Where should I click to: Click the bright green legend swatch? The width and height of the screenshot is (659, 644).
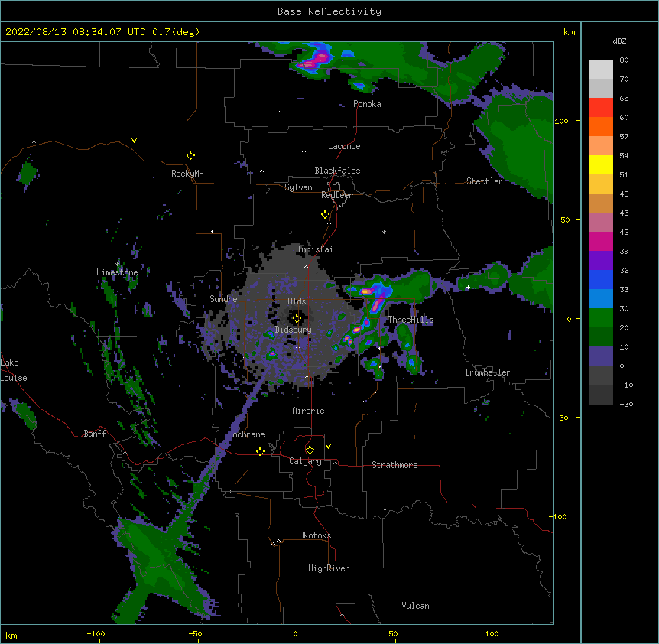coord(601,318)
